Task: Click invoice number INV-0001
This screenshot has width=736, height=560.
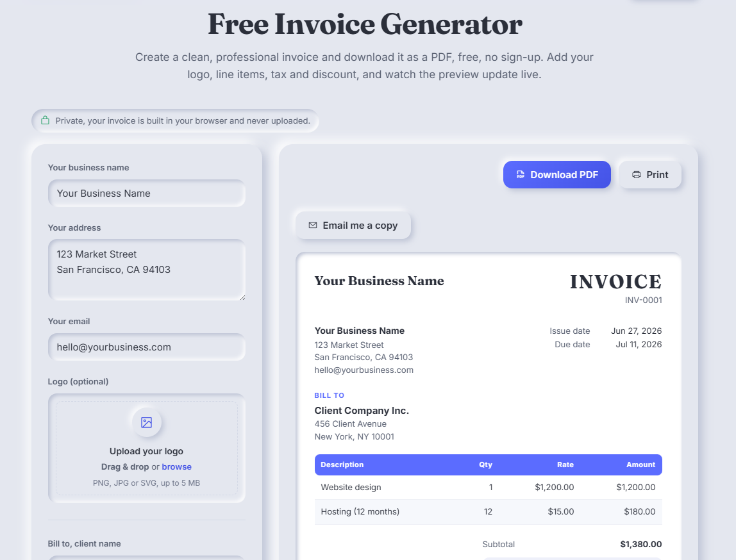Action: coord(643,300)
